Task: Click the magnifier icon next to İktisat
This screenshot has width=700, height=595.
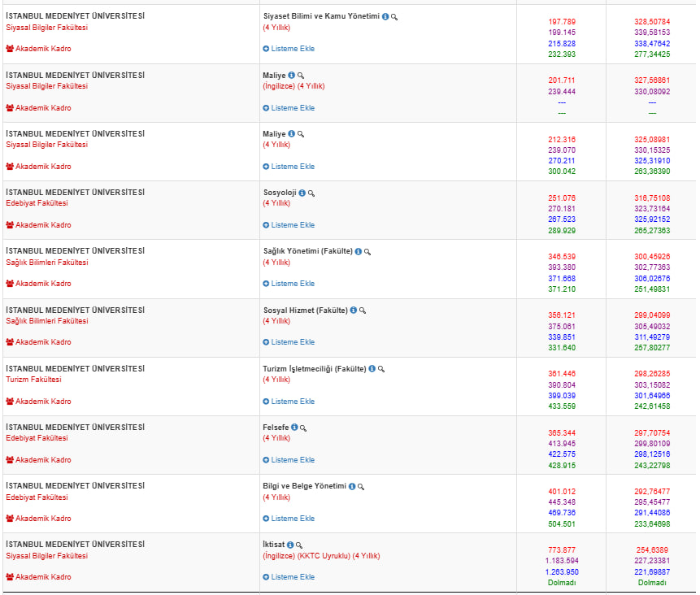Action: point(299,545)
